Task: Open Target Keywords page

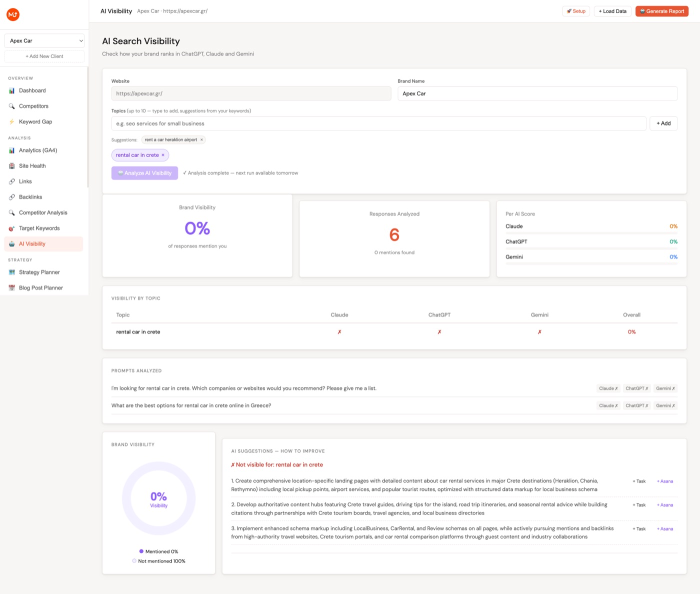Action: coord(43,228)
